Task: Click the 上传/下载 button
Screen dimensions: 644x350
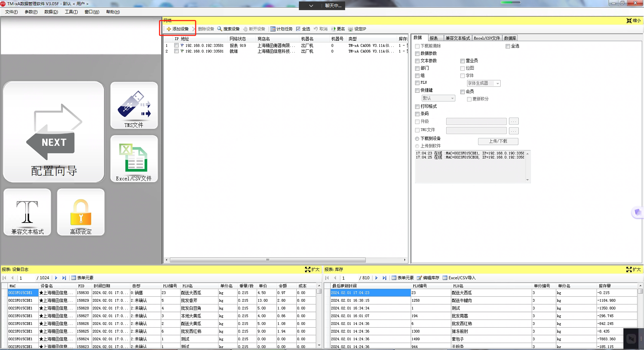Action: 498,141
